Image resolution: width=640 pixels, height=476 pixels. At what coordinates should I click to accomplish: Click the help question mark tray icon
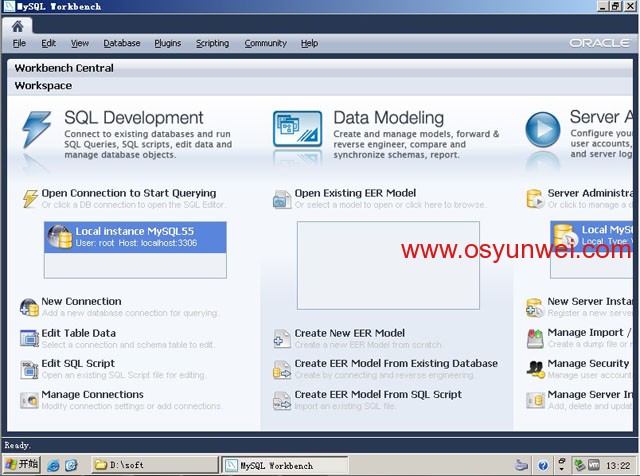(543, 465)
